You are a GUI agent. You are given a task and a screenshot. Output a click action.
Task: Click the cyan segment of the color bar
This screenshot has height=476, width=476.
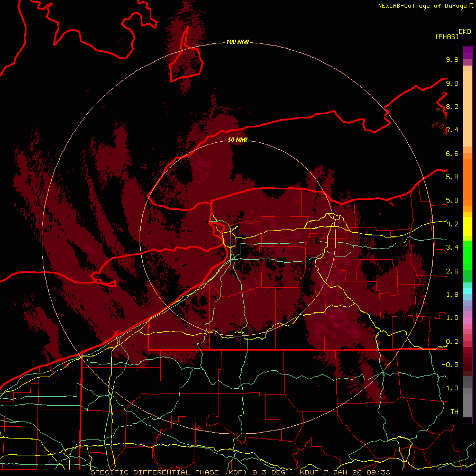[467, 291]
